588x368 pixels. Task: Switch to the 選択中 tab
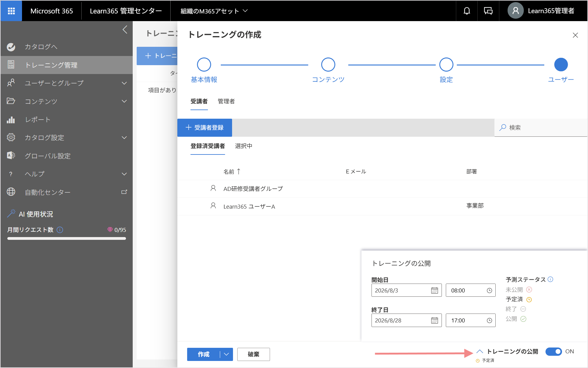244,146
